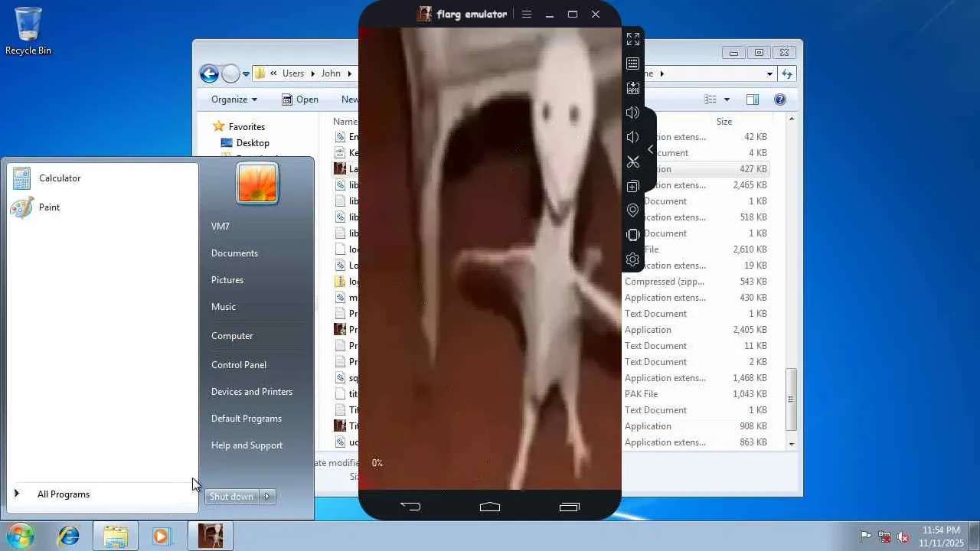Show hidden icons via Action Center flag
Viewport: 980px width, 551px height.
(865, 536)
